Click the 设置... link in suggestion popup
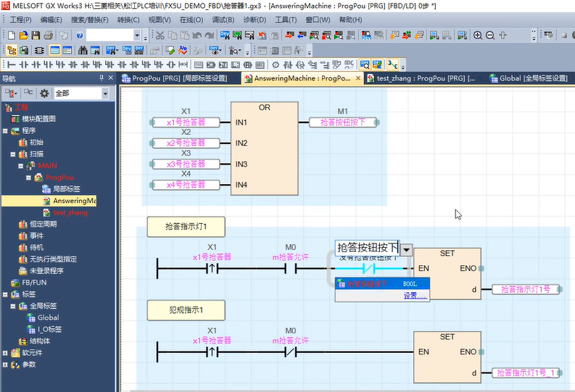 415,295
